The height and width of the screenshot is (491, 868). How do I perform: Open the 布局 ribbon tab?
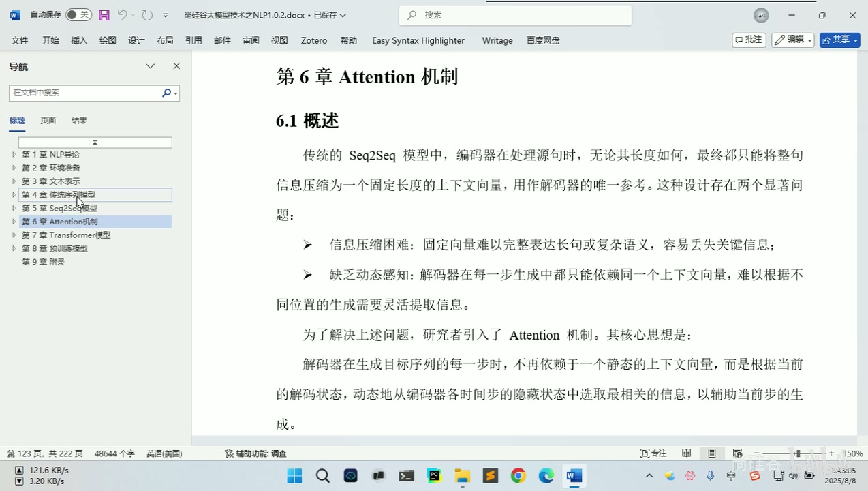pos(165,40)
